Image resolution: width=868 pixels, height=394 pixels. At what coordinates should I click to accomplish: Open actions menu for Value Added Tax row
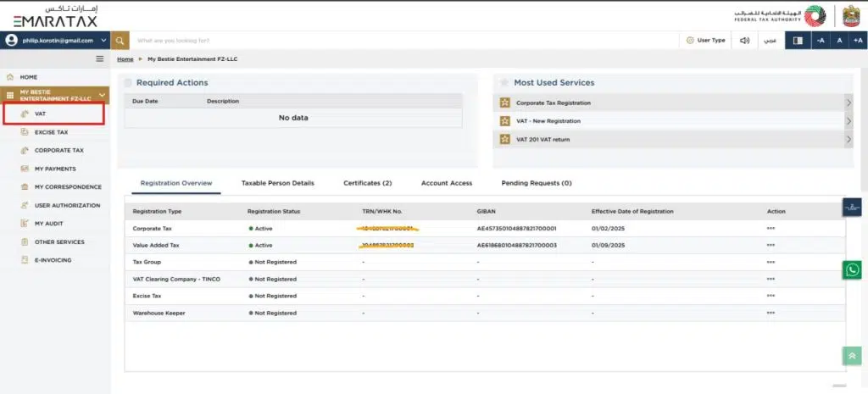(771, 245)
